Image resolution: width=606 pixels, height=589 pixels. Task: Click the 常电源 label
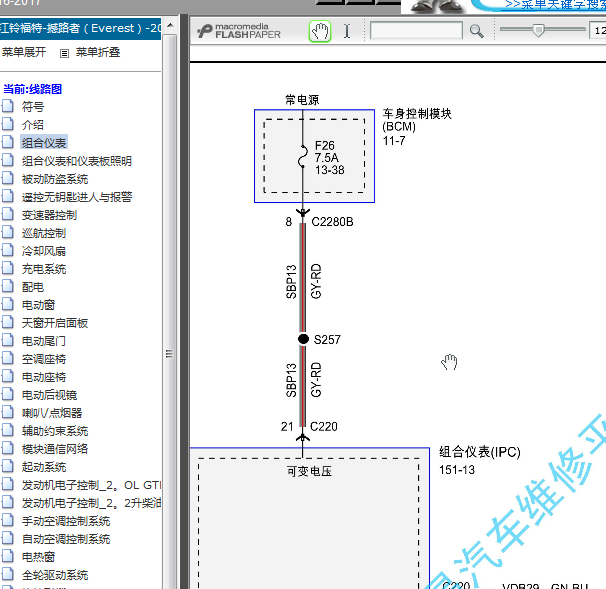coord(302,100)
